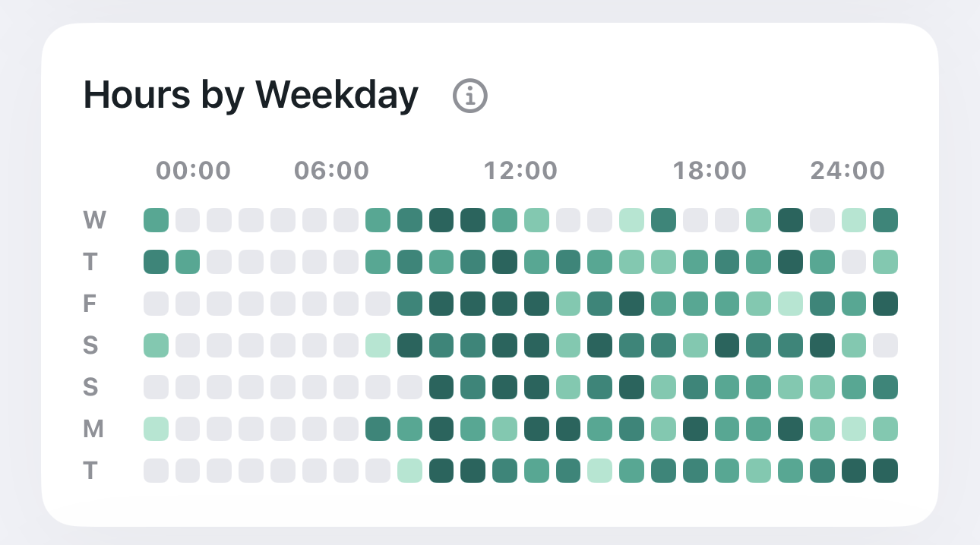This screenshot has height=545, width=980.
Task: Select the first cell in the W row
Action: pyautogui.click(x=156, y=220)
